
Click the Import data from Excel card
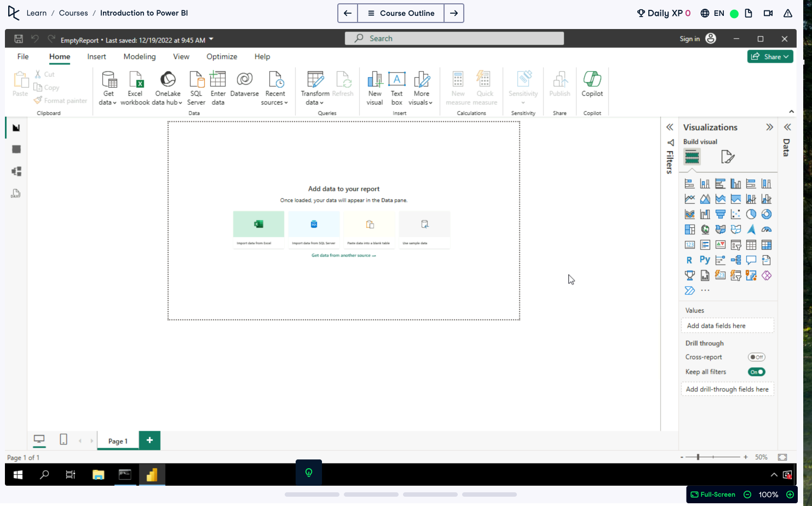click(x=258, y=230)
